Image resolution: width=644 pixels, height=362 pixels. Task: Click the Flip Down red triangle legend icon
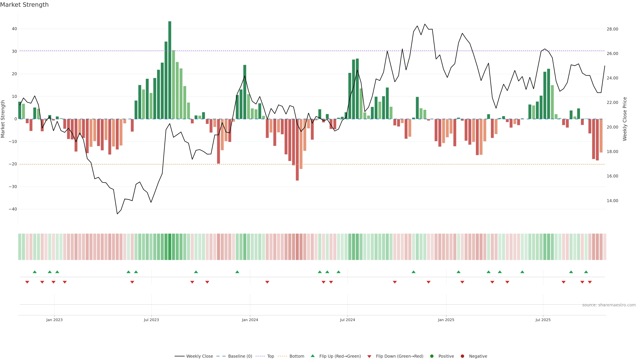[369, 356]
